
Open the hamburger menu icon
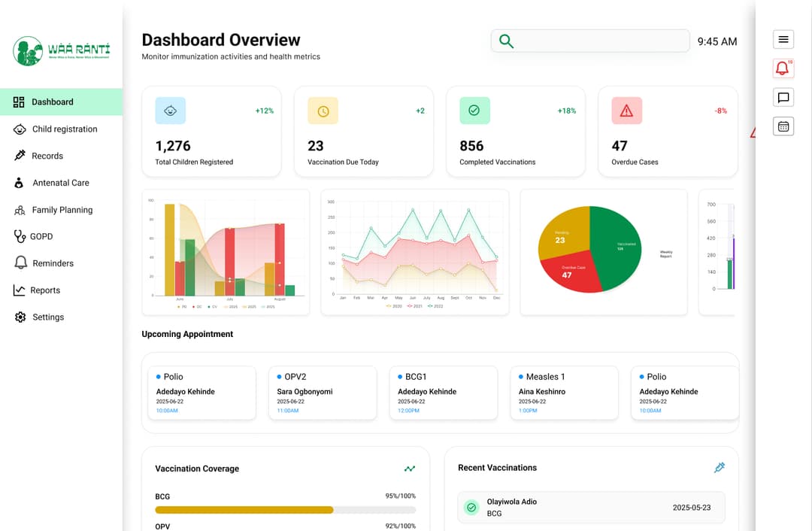pyautogui.click(x=783, y=40)
